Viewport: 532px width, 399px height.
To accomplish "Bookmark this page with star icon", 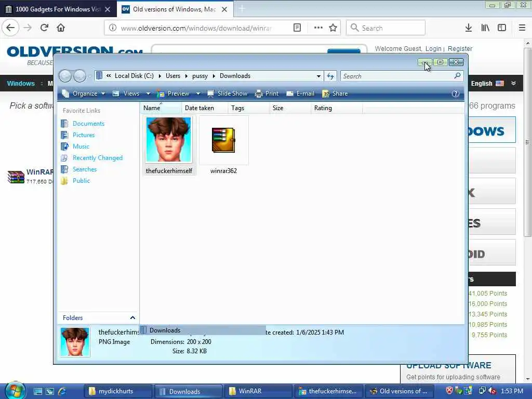I will pyautogui.click(x=333, y=28).
